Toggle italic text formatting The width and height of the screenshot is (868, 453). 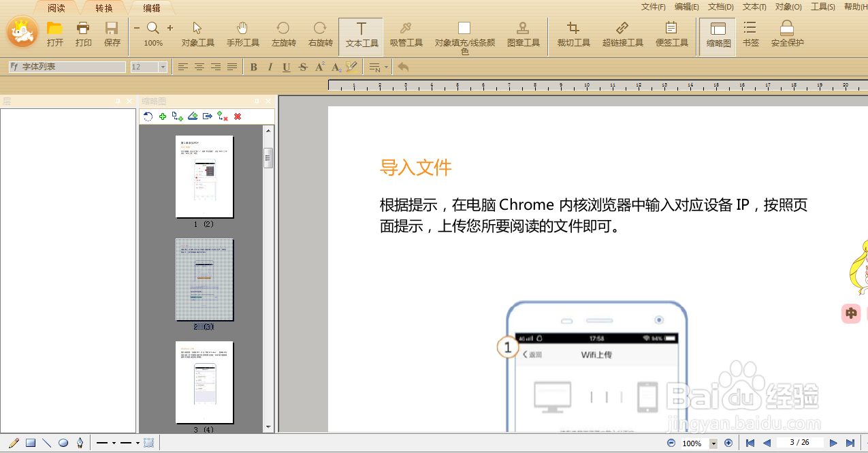click(268, 67)
